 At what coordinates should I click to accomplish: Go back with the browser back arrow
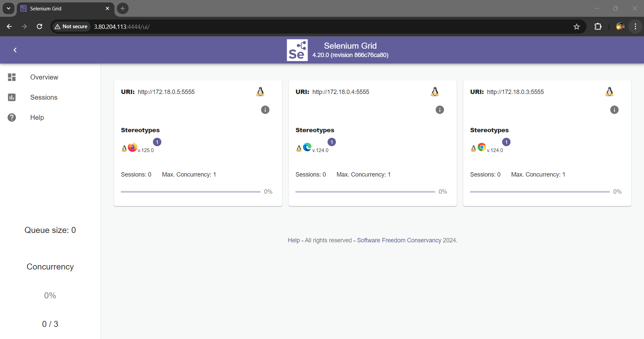[9, 27]
